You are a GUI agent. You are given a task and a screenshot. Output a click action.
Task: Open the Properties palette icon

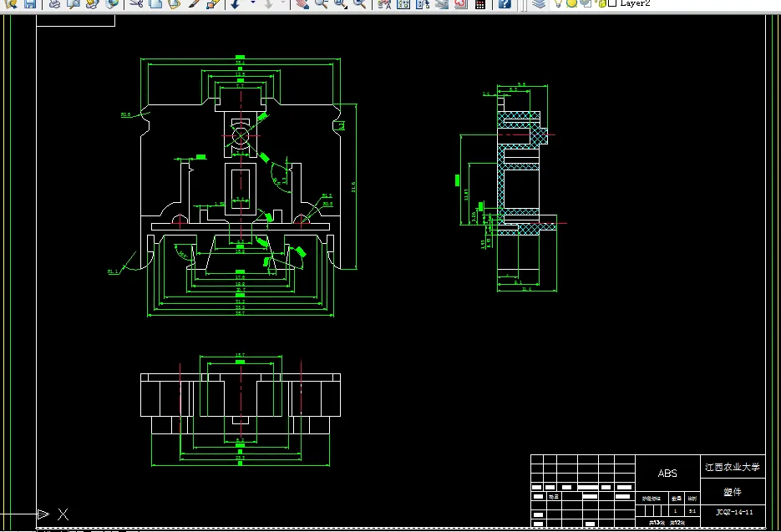pyautogui.click(x=384, y=3)
